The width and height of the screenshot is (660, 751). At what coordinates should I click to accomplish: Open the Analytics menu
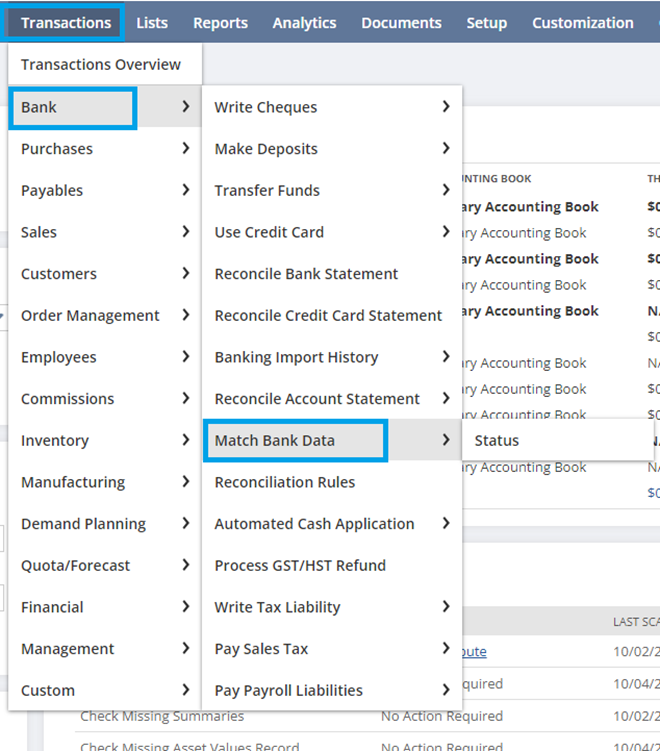point(305,22)
